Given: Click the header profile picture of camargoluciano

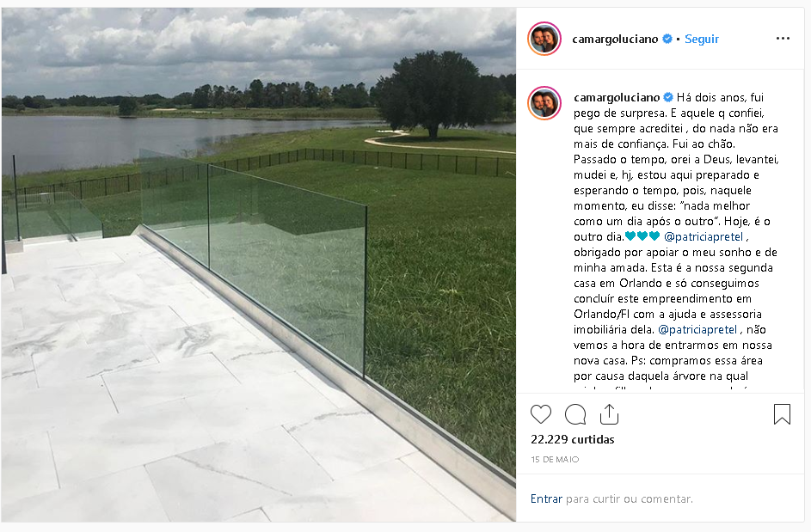Looking at the screenshot, I should (544, 39).
